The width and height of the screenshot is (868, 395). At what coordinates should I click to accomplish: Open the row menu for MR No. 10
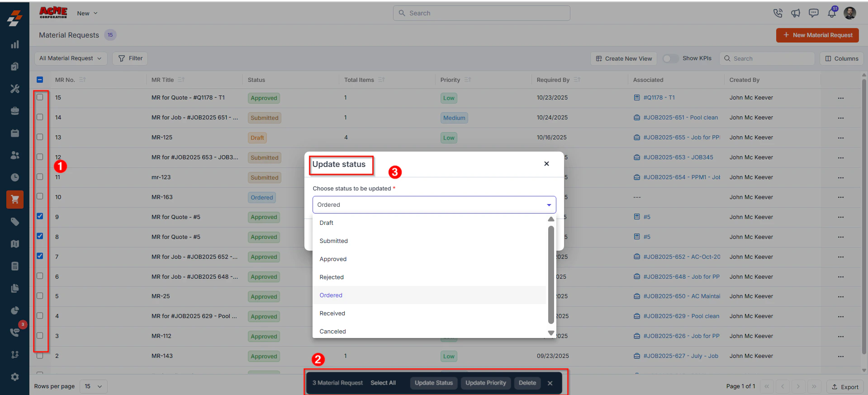(840, 197)
